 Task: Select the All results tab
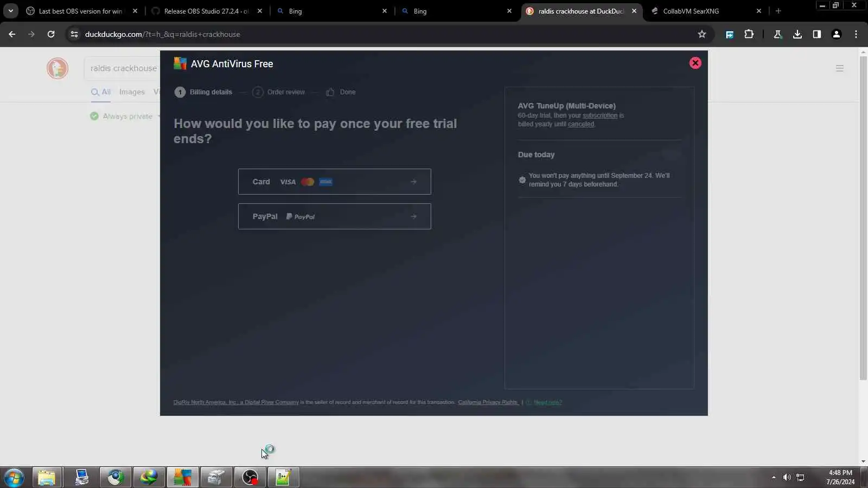101,92
